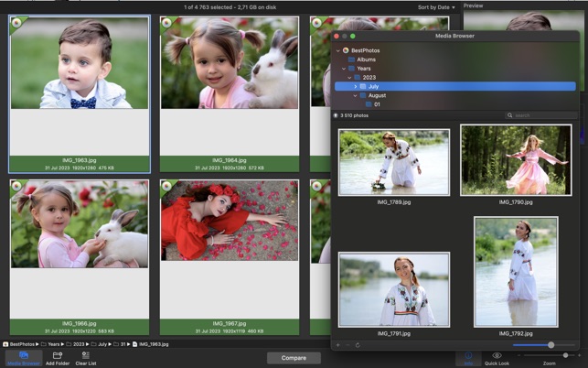Click the BestPhotos library icon in tree
Viewport: 588px width, 368px height.
pyautogui.click(x=347, y=50)
